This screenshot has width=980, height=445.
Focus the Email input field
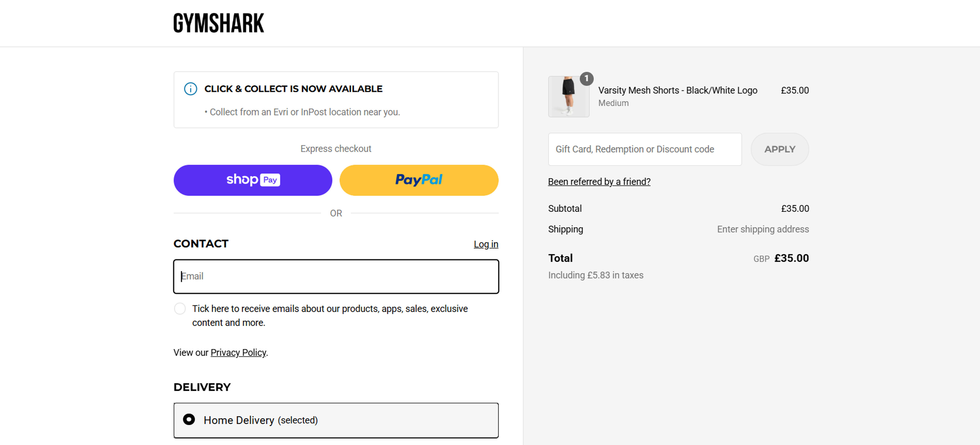point(336,276)
